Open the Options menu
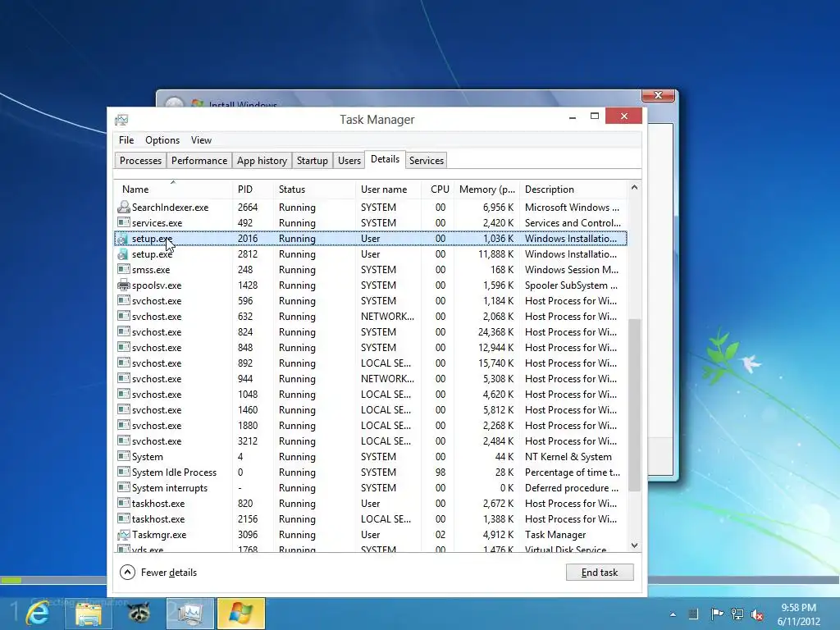The width and height of the screenshot is (840, 630). click(162, 139)
